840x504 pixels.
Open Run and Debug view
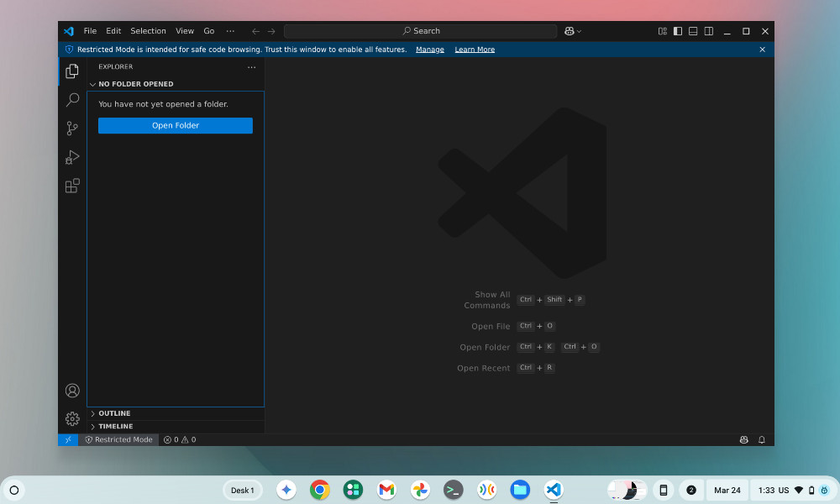[x=72, y=157]
